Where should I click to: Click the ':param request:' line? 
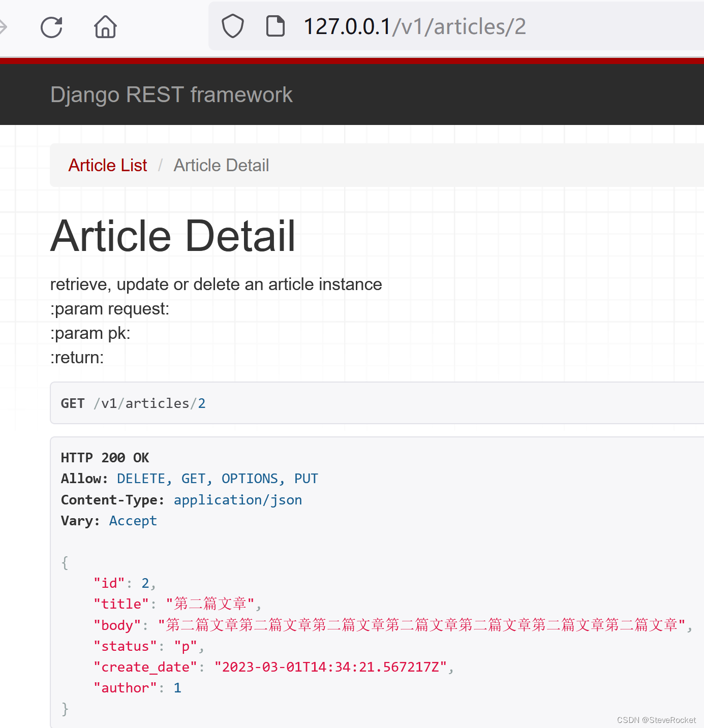click(110, 309)
